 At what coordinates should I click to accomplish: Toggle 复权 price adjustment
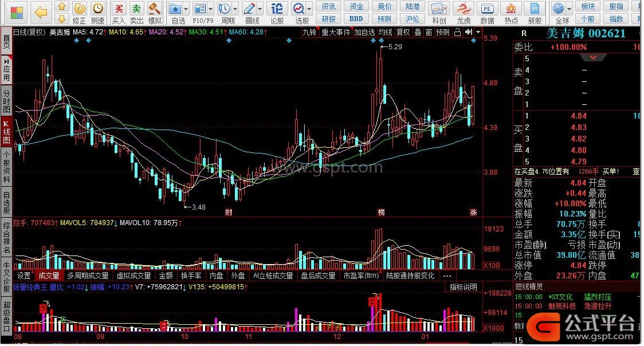pyautogui.click(x=403, y=32)
